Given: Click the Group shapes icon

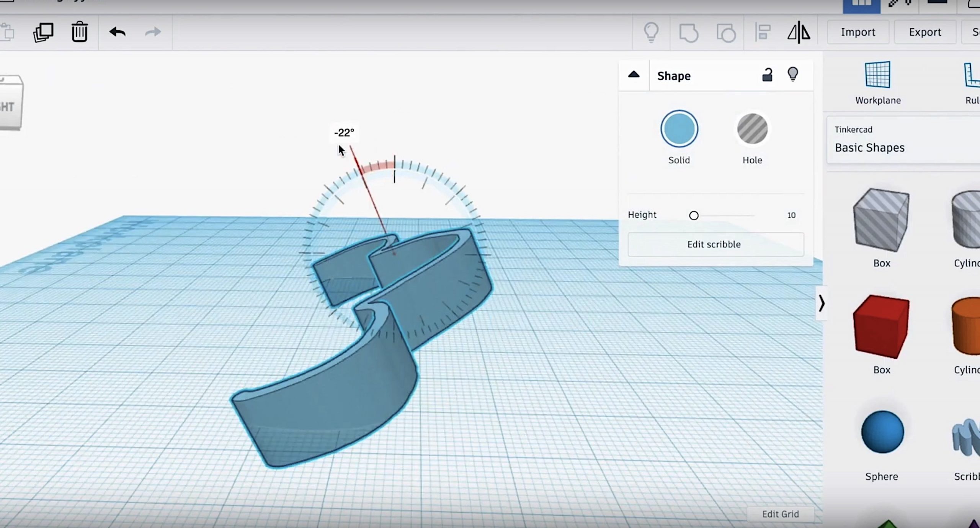Looking at the screenshot, I should pyautogui.click(x=688, y=33).
